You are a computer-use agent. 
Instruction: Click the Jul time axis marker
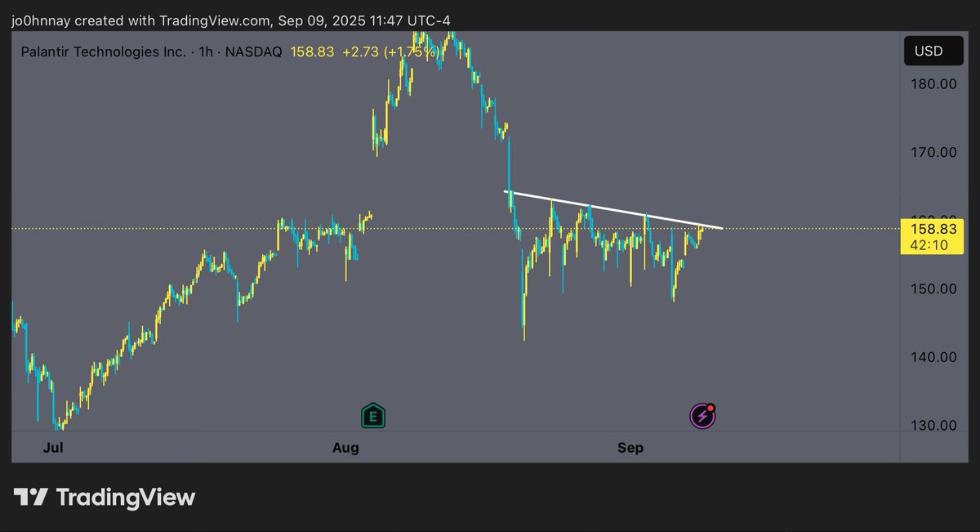click(x=53, y=448)
